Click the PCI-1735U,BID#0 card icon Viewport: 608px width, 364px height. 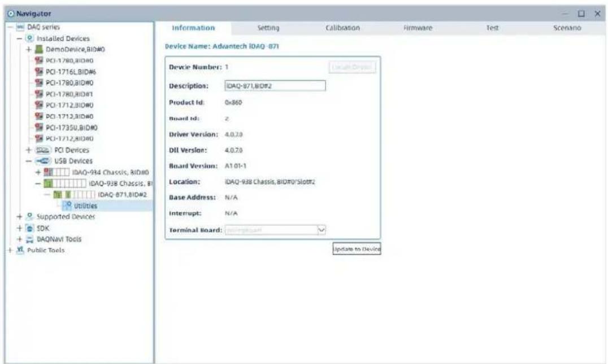tap(39, 128)
